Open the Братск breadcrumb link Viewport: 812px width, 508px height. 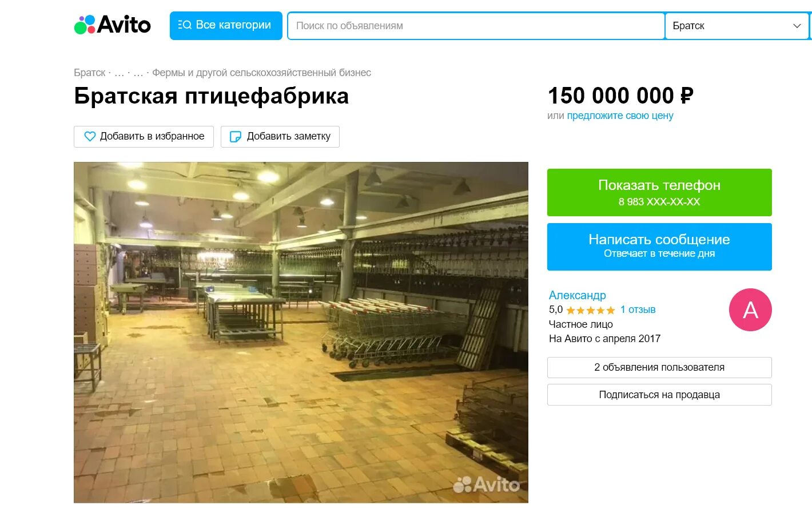coord(90,73)
